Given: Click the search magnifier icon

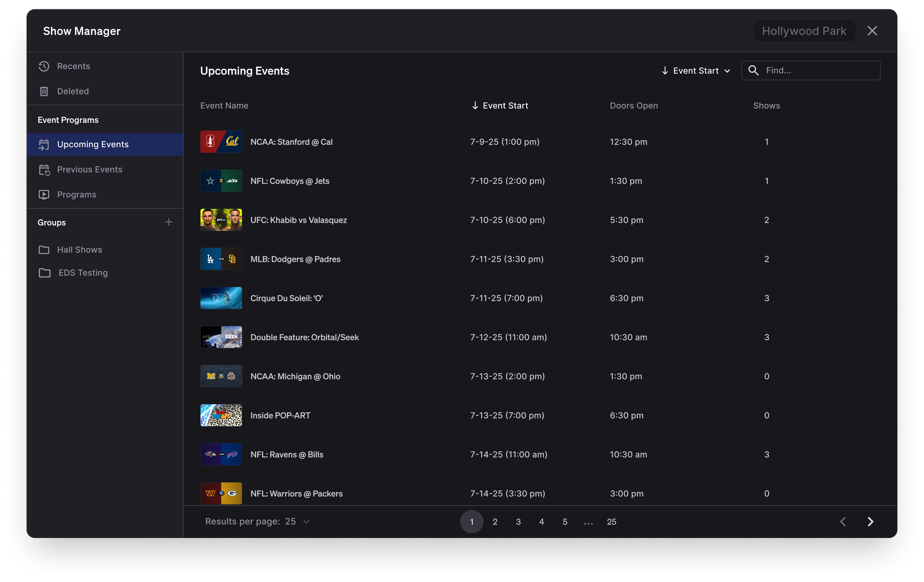Looking at the screenshot, I should coord(753,70).
